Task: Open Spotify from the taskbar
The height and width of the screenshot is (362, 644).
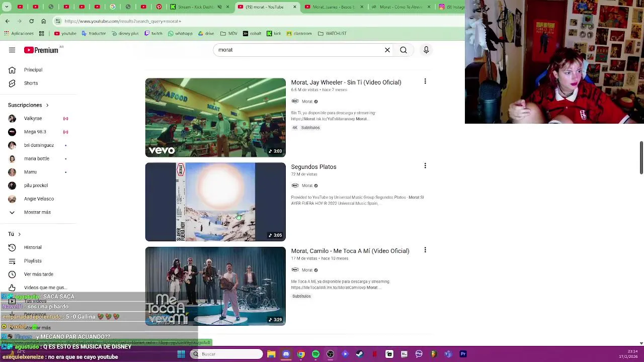Action: tap(315, 354)
